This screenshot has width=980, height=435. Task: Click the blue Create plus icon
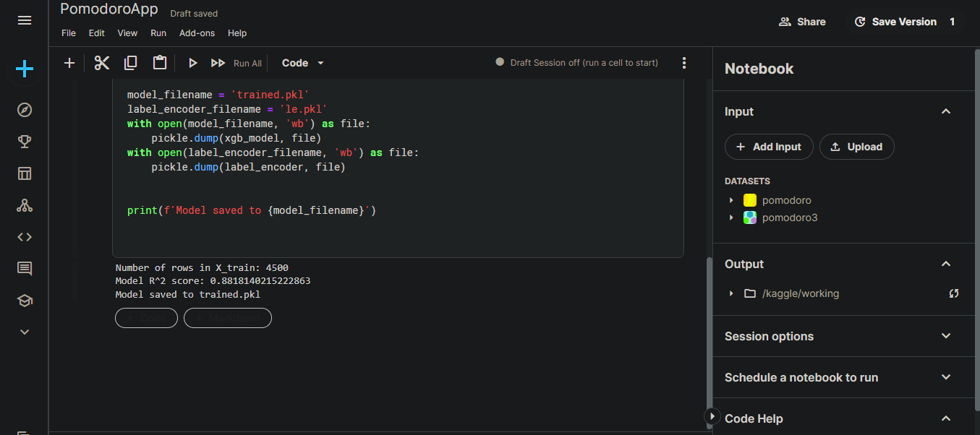[25, 69]
